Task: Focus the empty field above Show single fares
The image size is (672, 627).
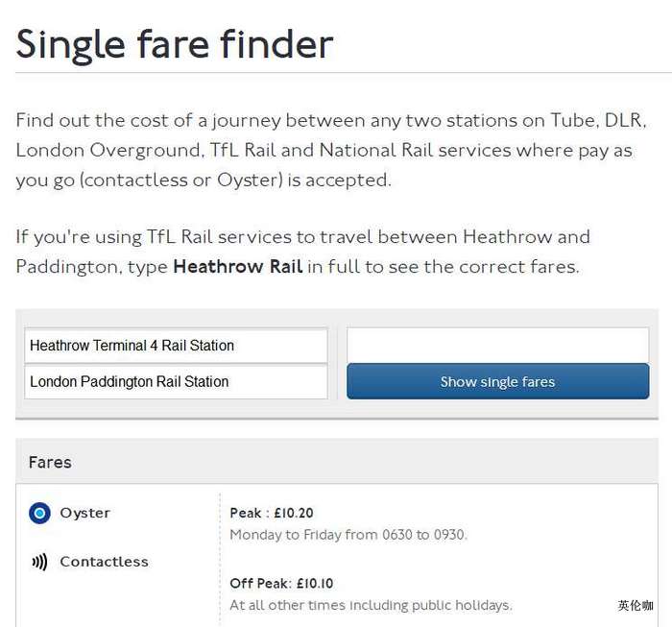Action: coord(497,345)
